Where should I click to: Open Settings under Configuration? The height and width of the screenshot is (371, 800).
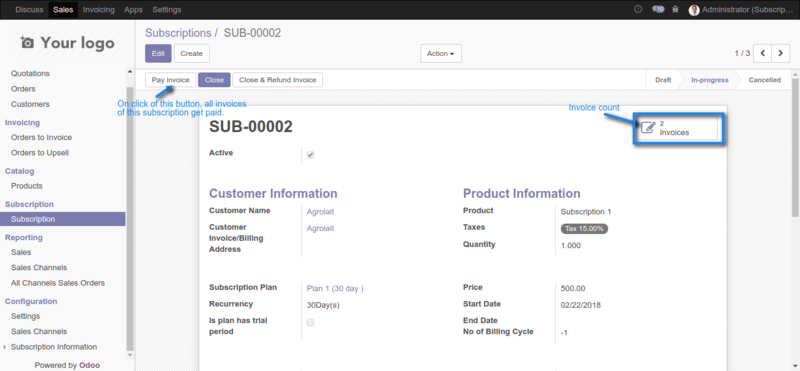click(25, 316)
